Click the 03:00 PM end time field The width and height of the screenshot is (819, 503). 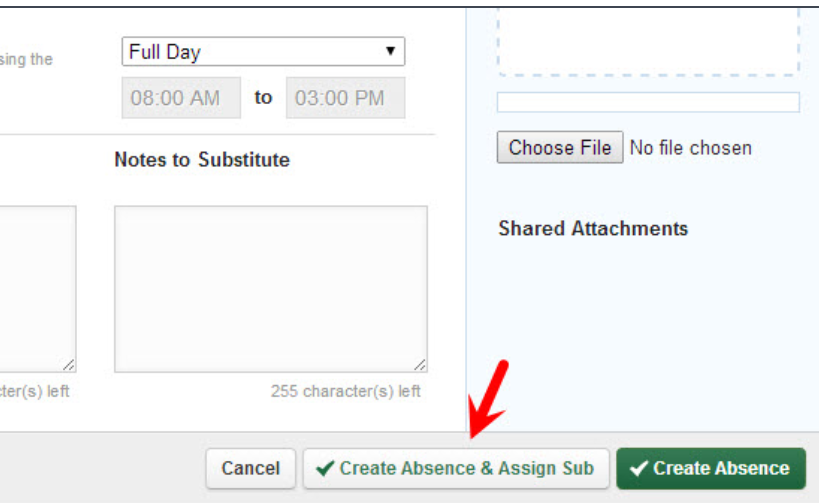345,98
